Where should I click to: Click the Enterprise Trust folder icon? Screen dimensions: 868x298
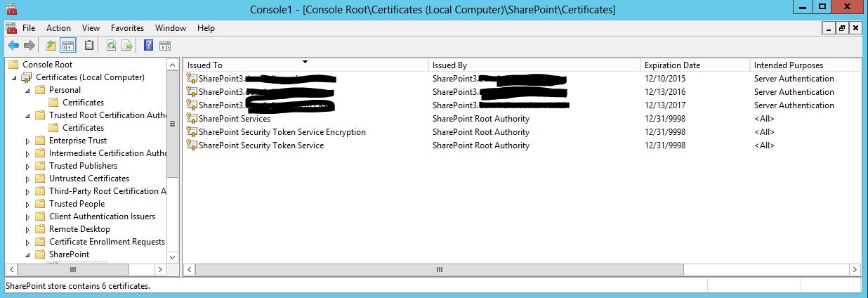coord(40,141)
